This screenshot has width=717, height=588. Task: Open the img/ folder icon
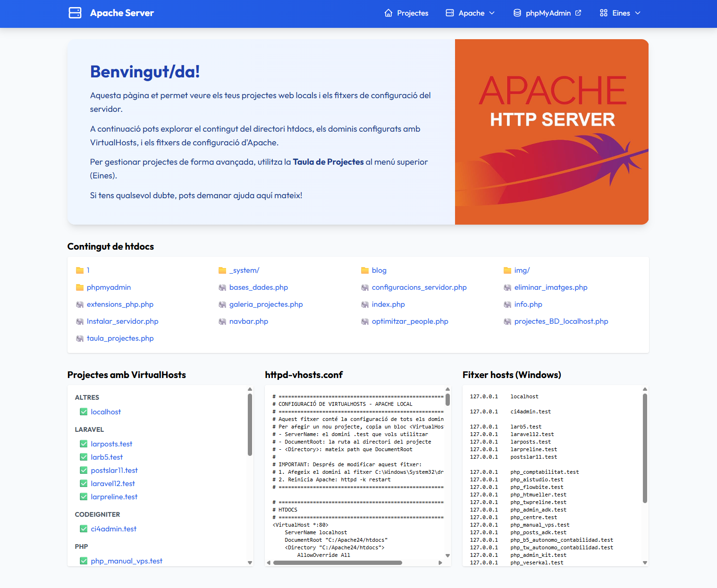point(507,270)
